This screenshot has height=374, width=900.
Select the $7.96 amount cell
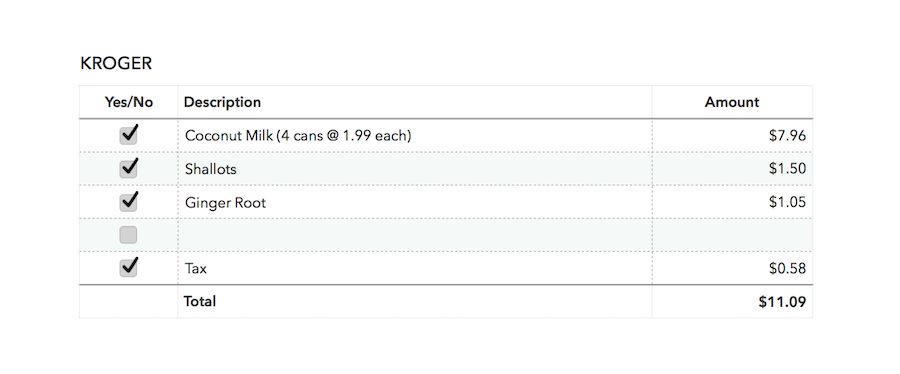click(732, 135)
